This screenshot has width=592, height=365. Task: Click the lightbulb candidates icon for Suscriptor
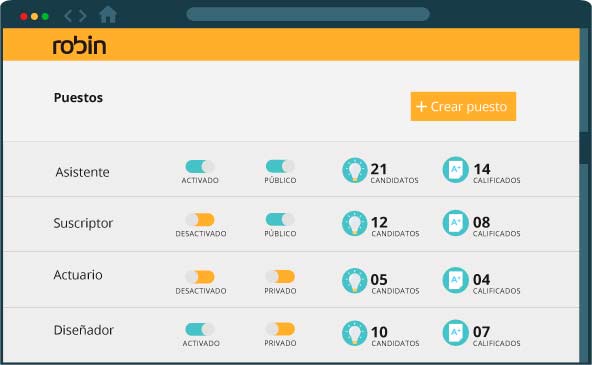point(355,223)
